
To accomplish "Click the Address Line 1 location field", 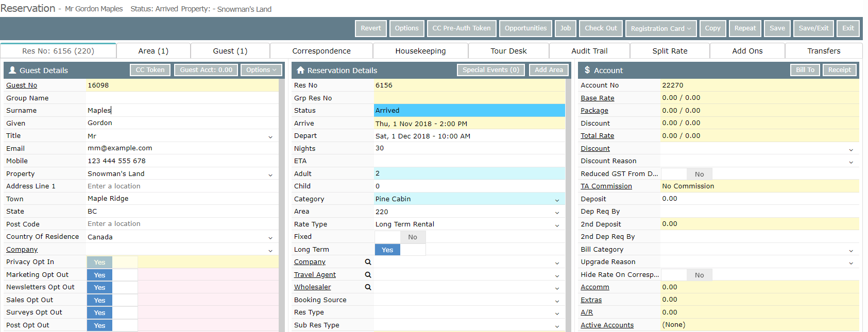I will [183, 186].
